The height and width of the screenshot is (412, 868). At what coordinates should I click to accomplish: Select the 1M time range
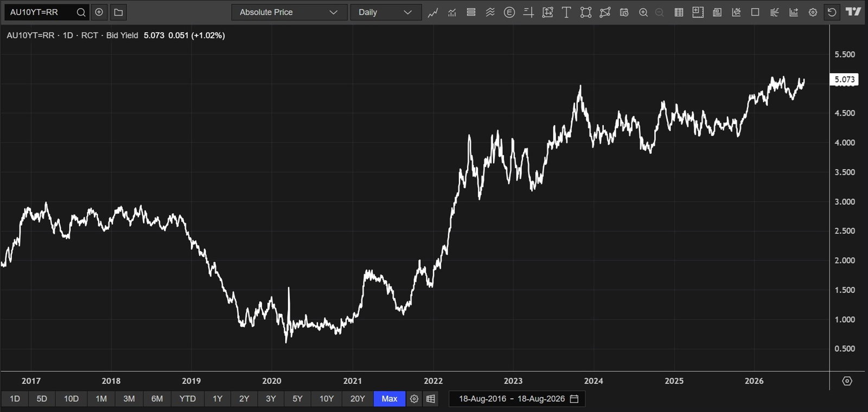[101, 399]
